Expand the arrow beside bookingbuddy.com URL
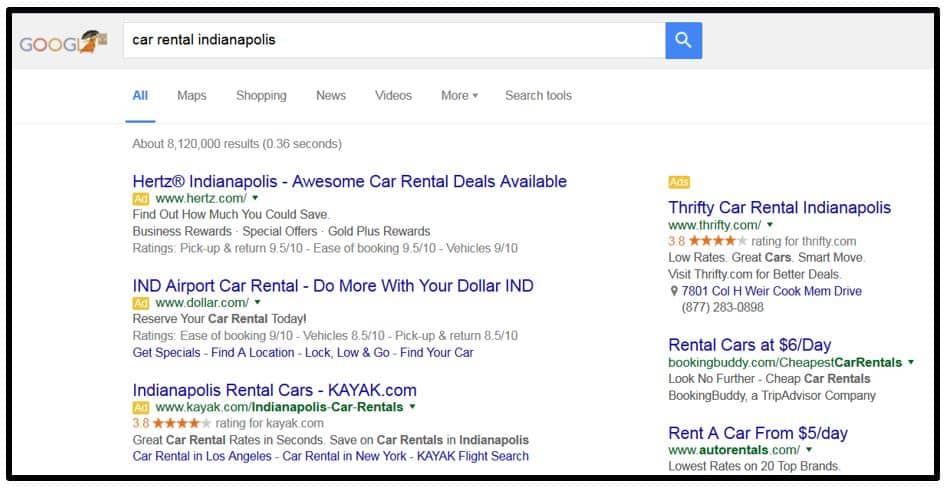This screenshot has width=948, height=488. point(911,362)
